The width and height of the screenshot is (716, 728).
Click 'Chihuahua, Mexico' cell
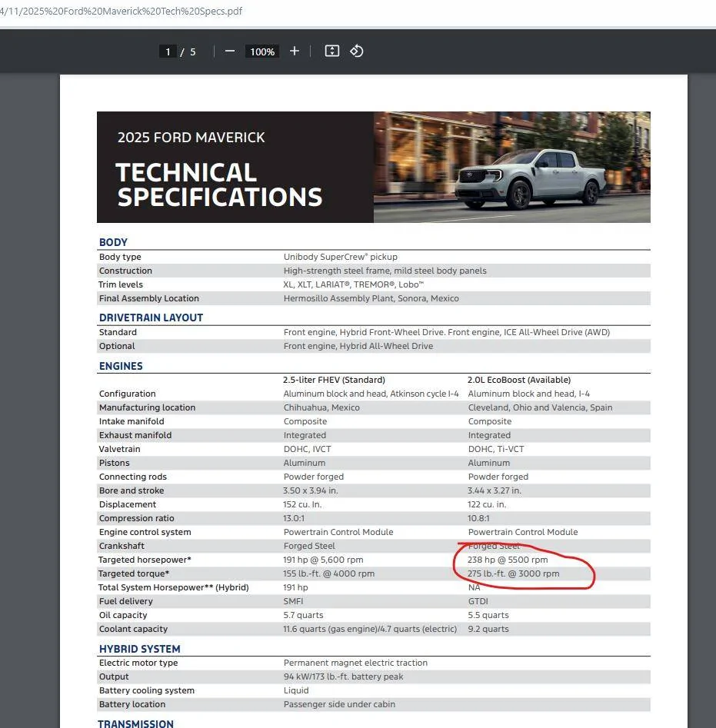321,407
